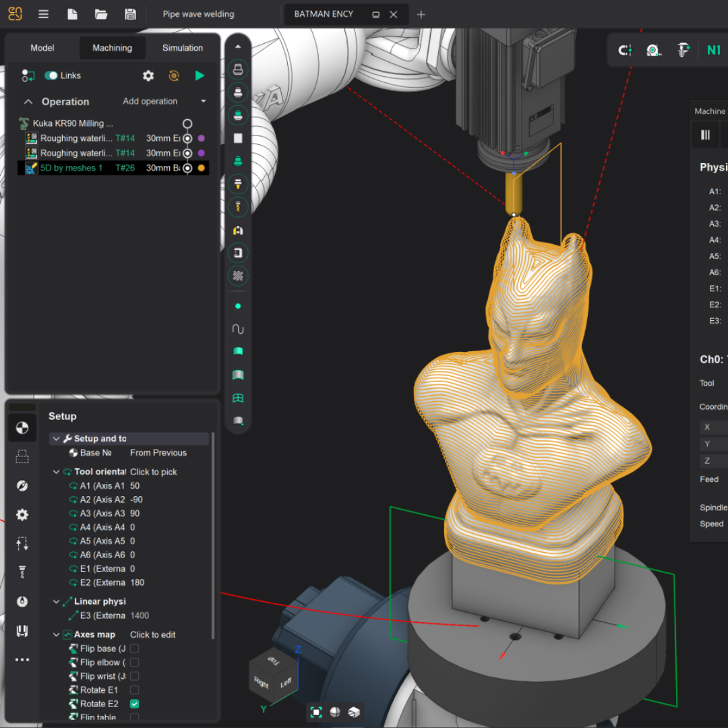Collapse the Tool orientation group
Screen dimensions: 728x728
point(57,472)
